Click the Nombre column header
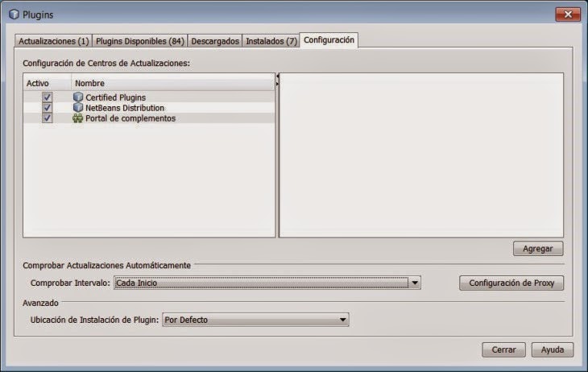The height and width of the screenshot is (372, 588). click(x=173, y=83)
